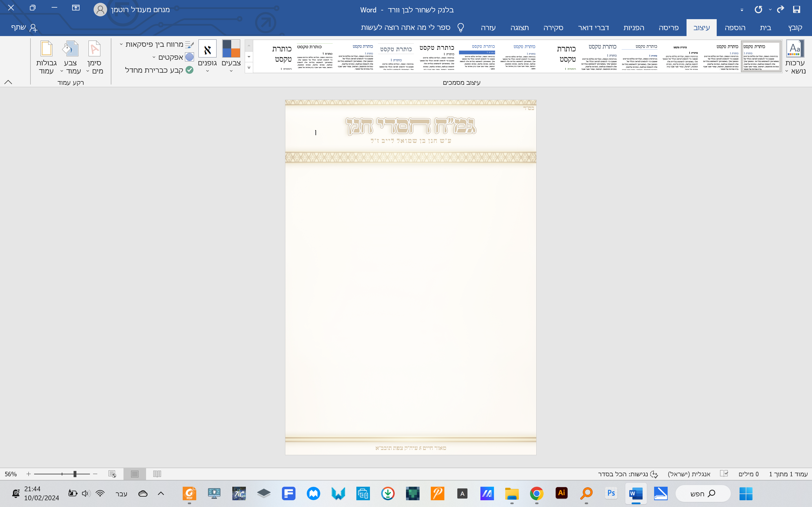Click the Tell Me search field
This screenshot has height=507, width=812.
point(405,28)
